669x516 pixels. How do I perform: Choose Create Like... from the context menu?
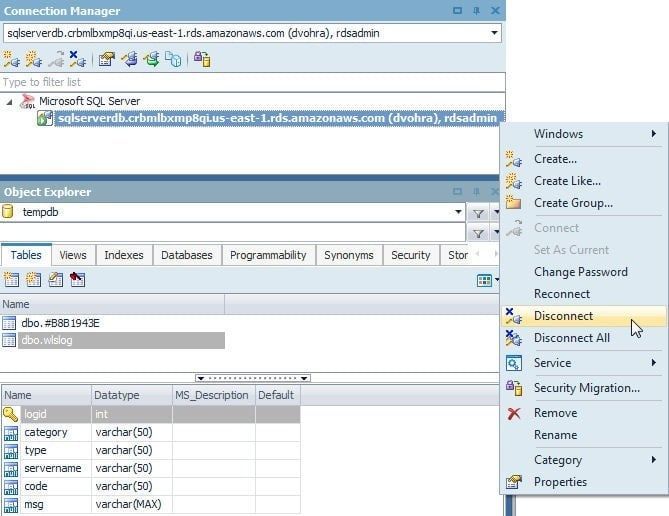[x=584, y=181]
